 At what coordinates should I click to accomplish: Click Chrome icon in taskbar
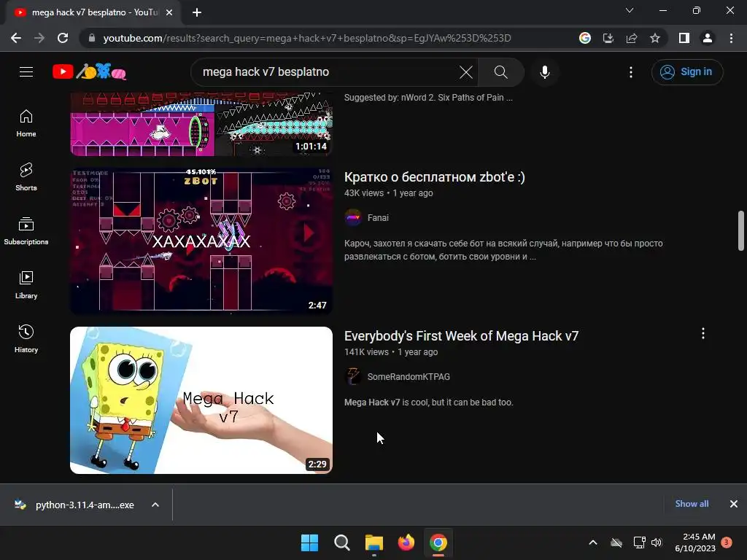click(x=438, y=542)
